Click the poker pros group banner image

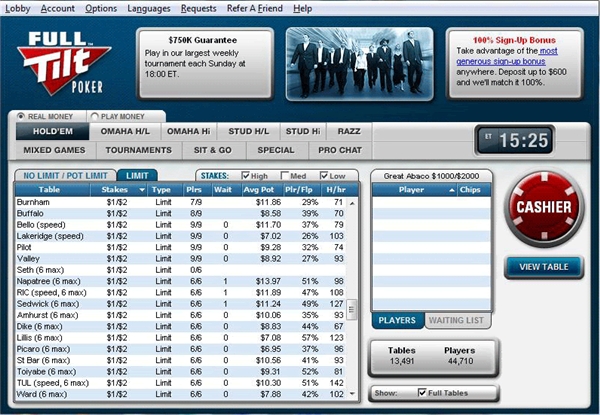pos(360,62)
